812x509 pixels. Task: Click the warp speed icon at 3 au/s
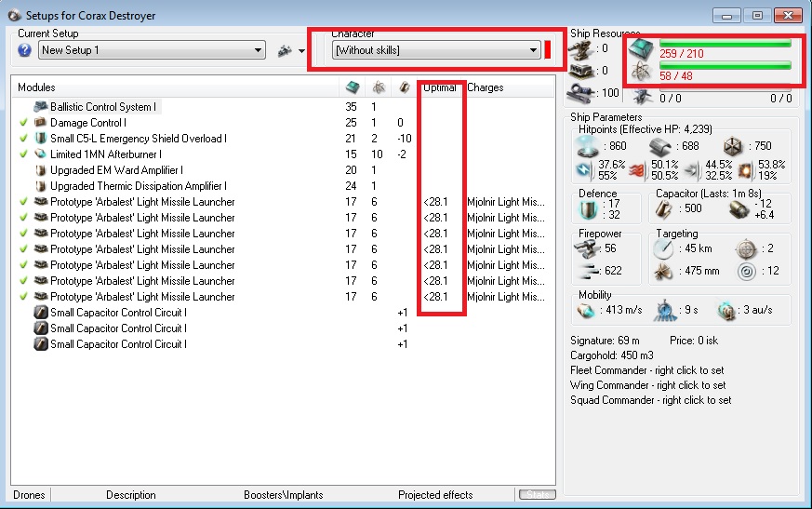coord(727,311)
